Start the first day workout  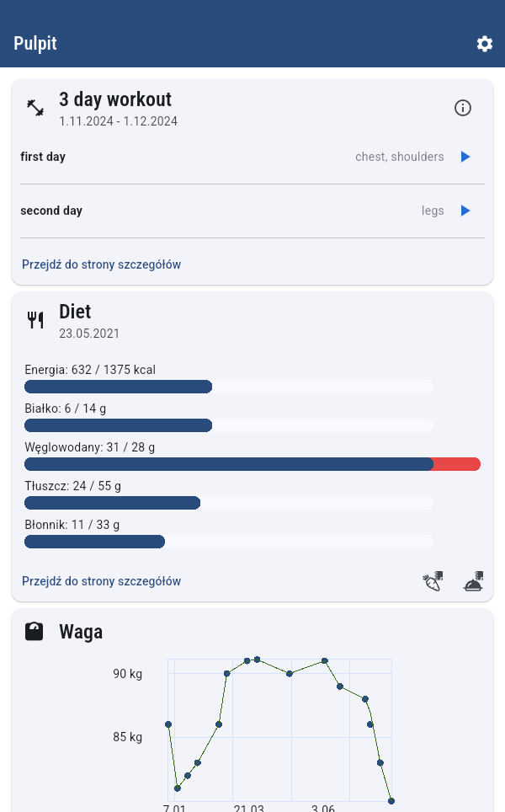pyautogui.click(x=465, y=157)
